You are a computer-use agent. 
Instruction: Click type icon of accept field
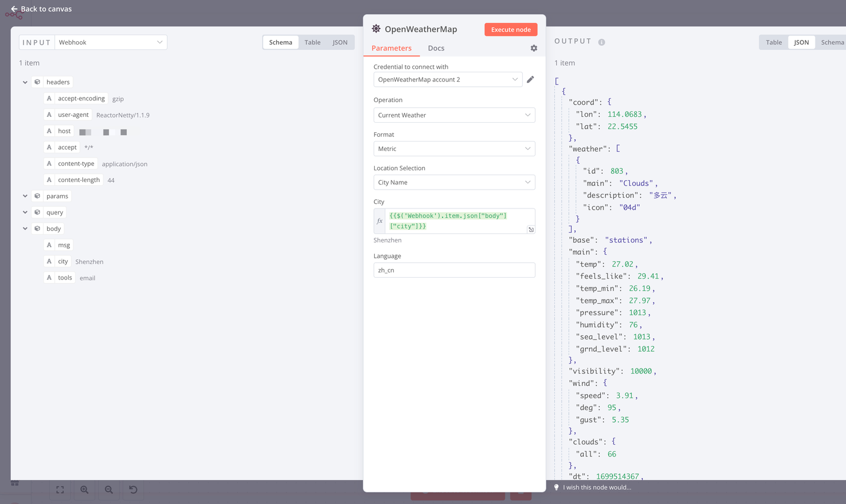click(x=49, y=147)
